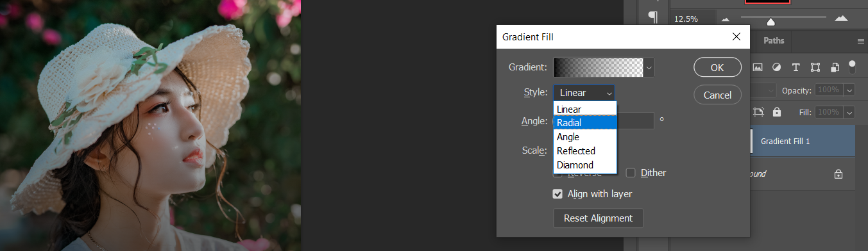Open the gradient picker dropdown arrow
This screenshot has width=868, height=251.
click(649, 67)
